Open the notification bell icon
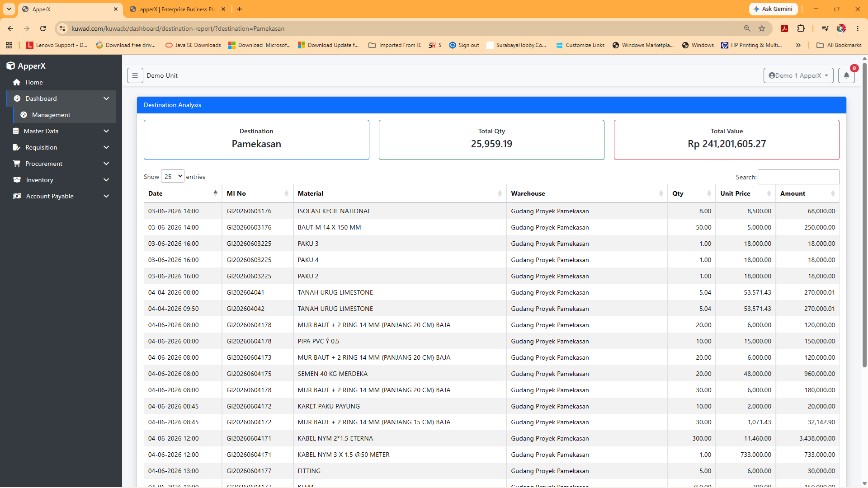This screenshot has width=868, height=488. tap(846, 75)
